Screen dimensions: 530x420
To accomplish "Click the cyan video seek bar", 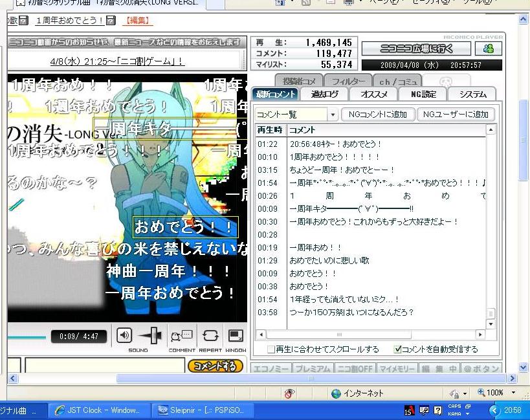I will coord(27,337).
